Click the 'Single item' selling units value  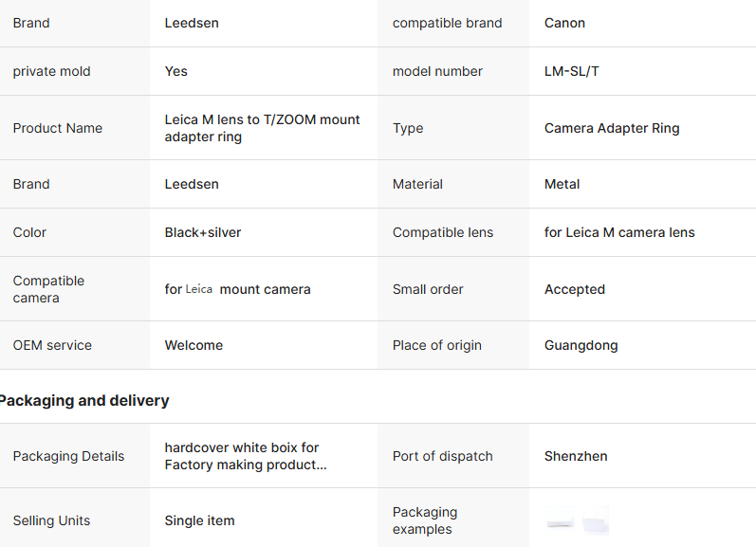[x=199, y=520]
